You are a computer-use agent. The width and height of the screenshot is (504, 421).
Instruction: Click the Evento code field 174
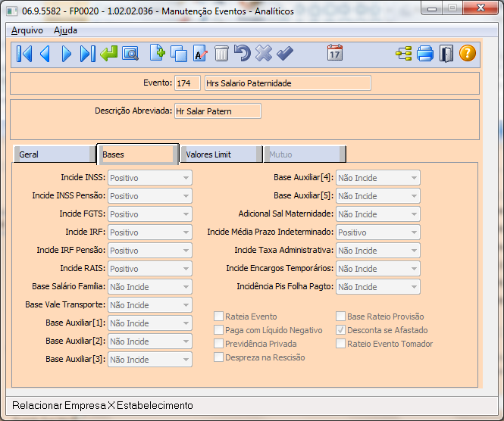(x=187, y=83)
